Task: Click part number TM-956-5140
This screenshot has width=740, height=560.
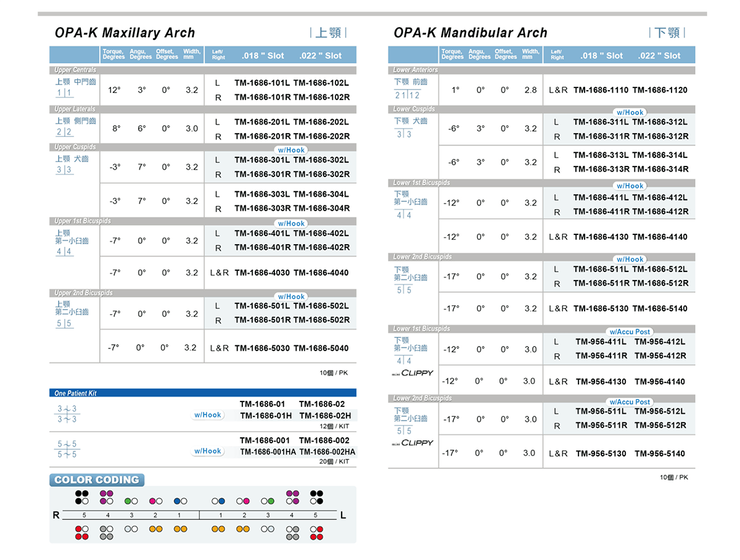Action: (x=659, y=453)
